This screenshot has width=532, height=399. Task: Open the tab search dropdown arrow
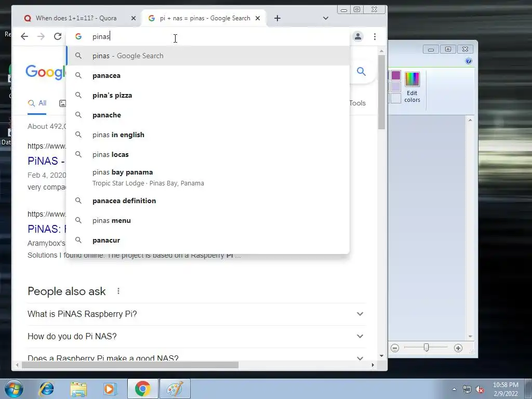coord(325,18)
